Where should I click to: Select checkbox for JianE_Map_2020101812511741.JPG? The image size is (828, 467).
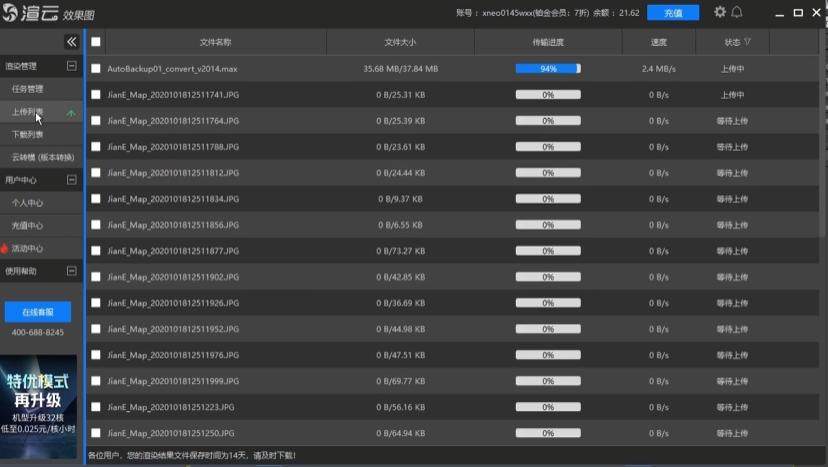96,95
